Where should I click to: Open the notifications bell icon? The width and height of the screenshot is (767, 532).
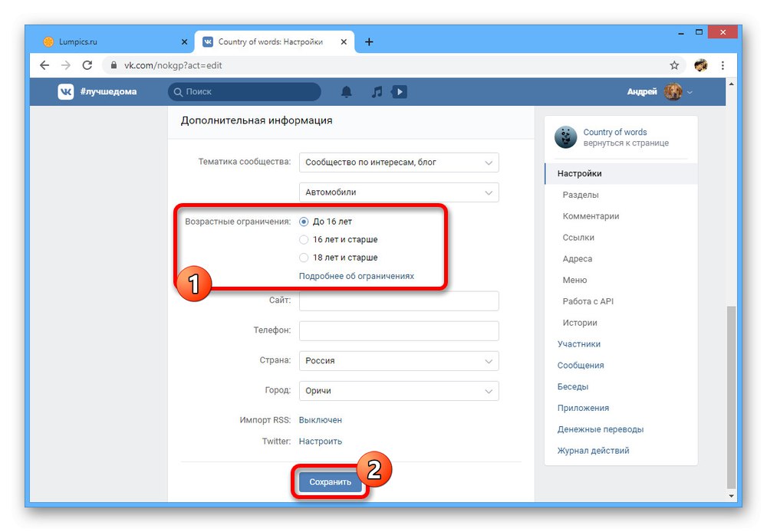pyautogui.click(x=347, y=91)
